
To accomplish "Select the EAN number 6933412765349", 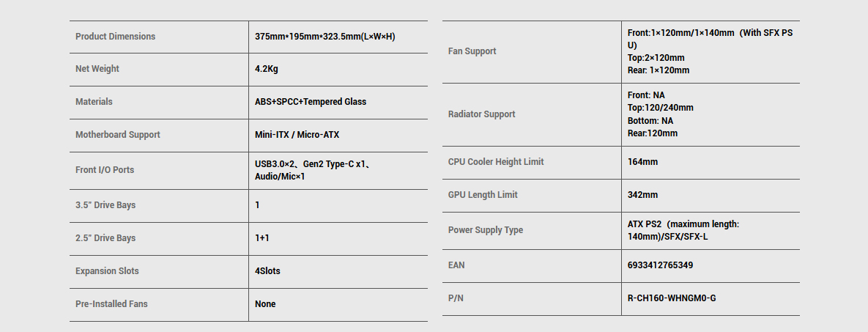I will 661,265.
